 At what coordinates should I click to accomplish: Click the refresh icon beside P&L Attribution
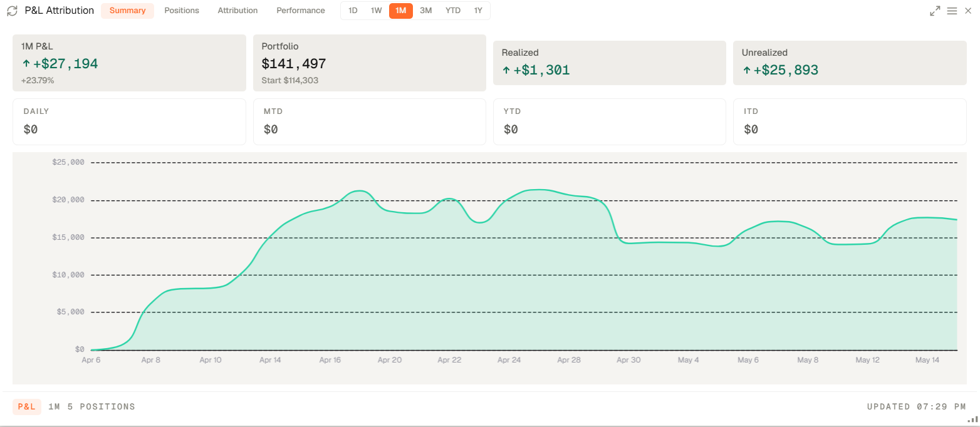pos(12,11)
